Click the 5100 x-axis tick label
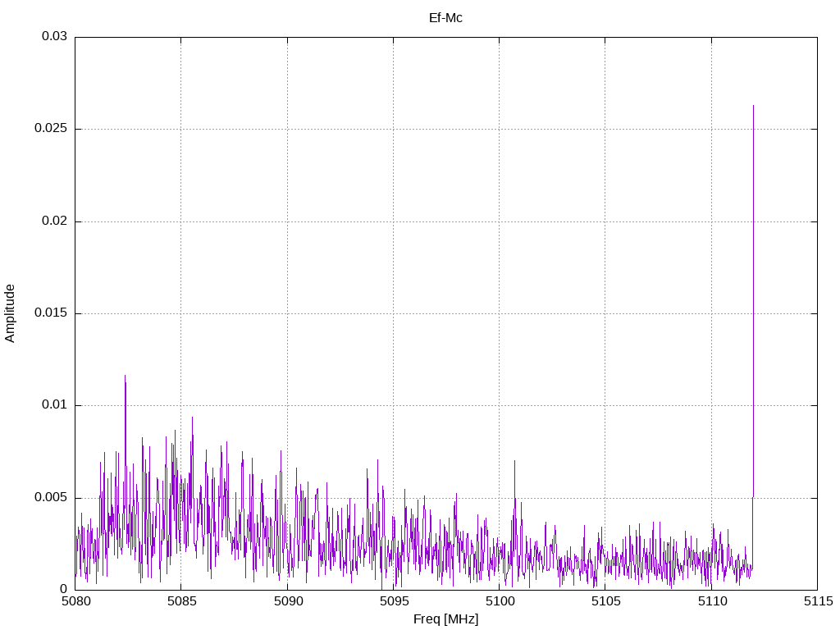Viewport: 840px width, 630px height. tap(500, 601)
